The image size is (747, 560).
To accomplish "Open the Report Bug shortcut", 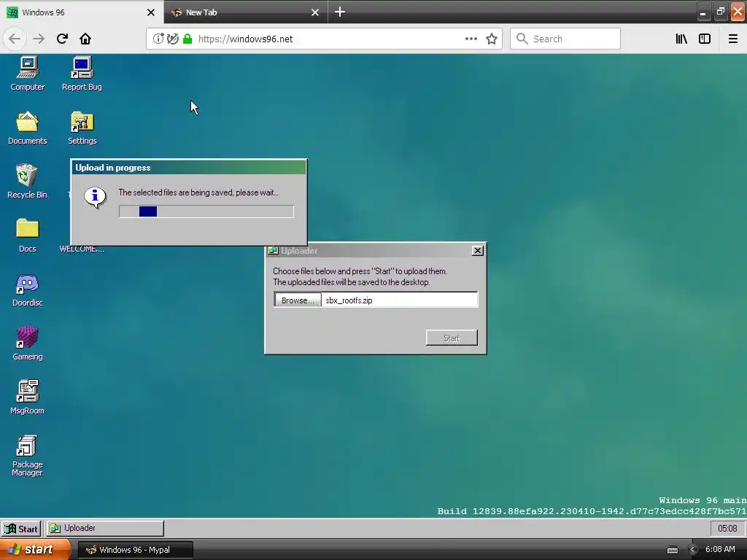I will click(x=82, y=74).
